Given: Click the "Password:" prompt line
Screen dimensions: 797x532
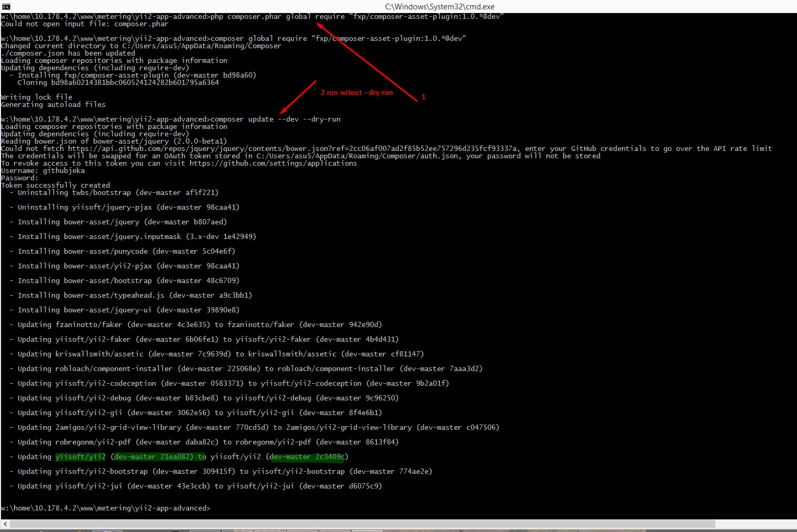Looking at the screenshot, I should pos(20,178).
